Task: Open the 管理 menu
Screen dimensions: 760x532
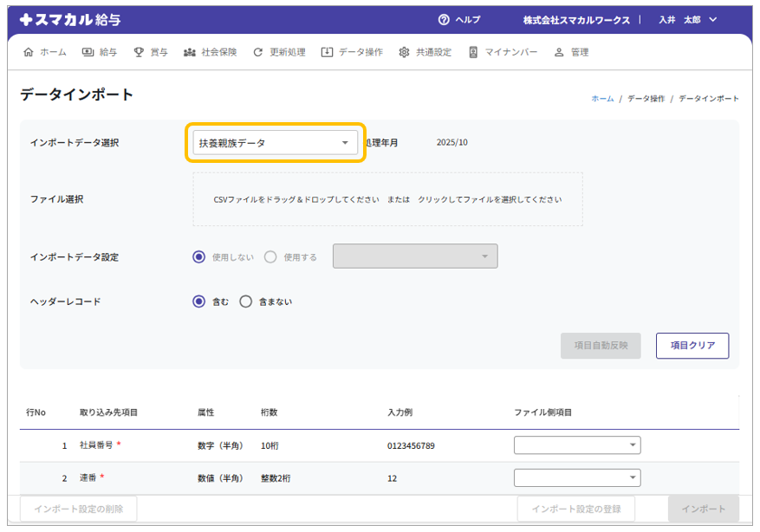Action: click(x=571, y=52)
